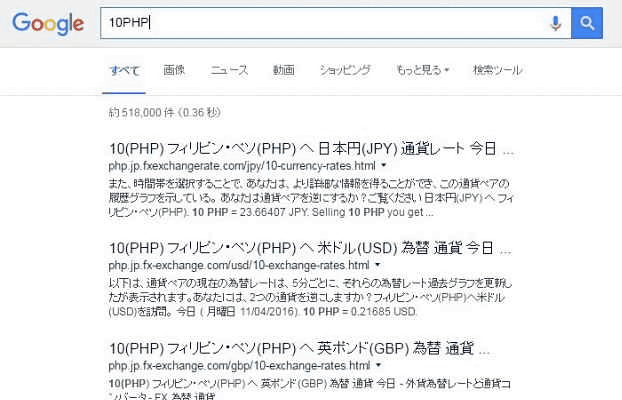This screenshot has height=400, width=622.
Task: Click the php.jp.fxexchangerate.com/jpy URL text
Action: point(242,165)
